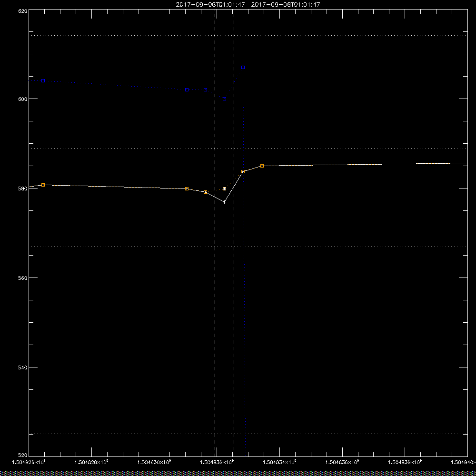The image size is (476, 476).
Task: Click the left 2017-09-08T01:01:47 title timestamp
Action: (210, 5)
